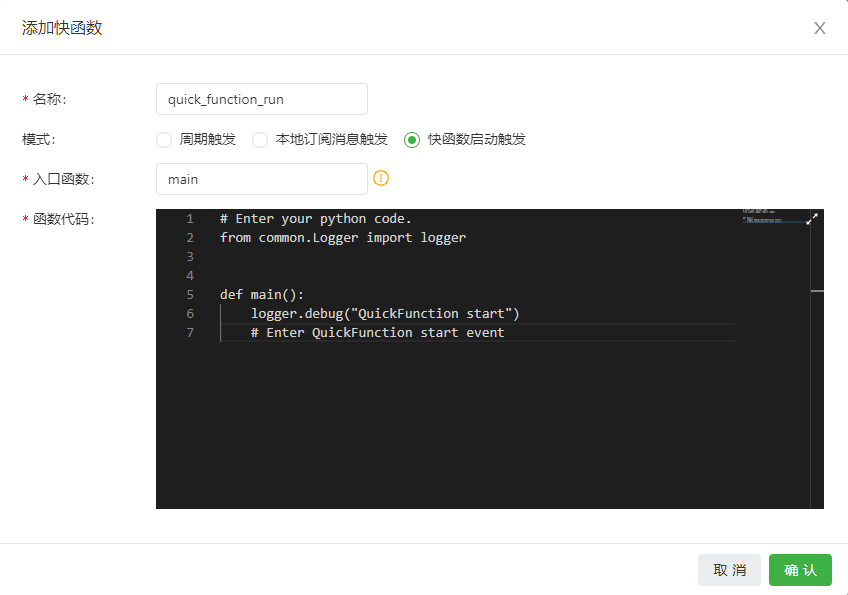Click the 取消 button
Screen dimensions: 848x595
click(729, 570)
